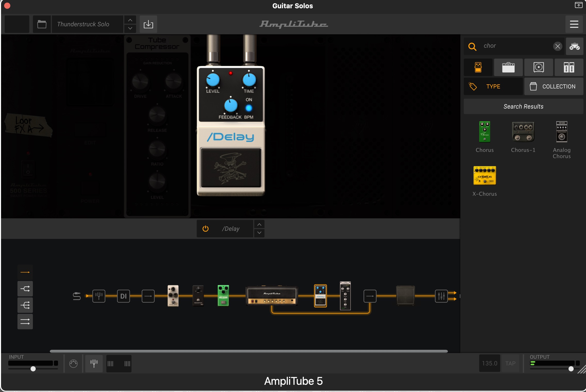Click the Search Results header
The image size is (586, 392).
click(523, 107)
